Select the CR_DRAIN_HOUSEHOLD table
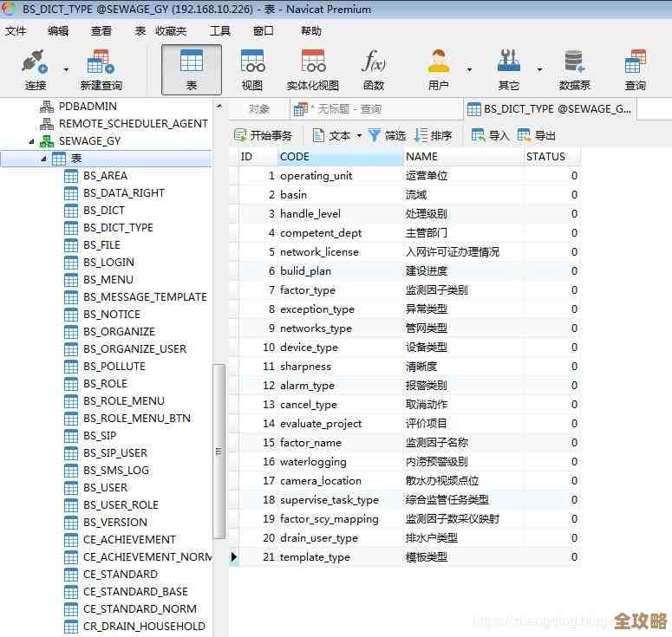This screenshot has width=672, height=637. [144, 627]
